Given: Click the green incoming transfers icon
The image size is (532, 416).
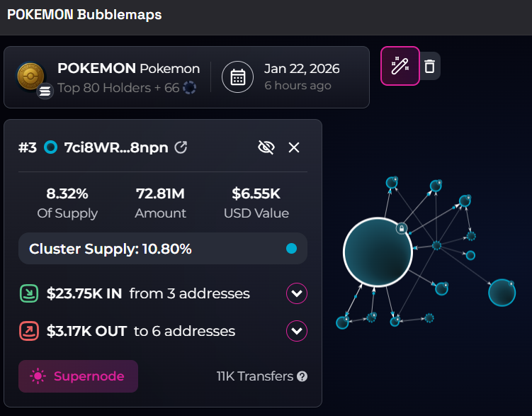Looking at the screenshot, I should 29,293.
